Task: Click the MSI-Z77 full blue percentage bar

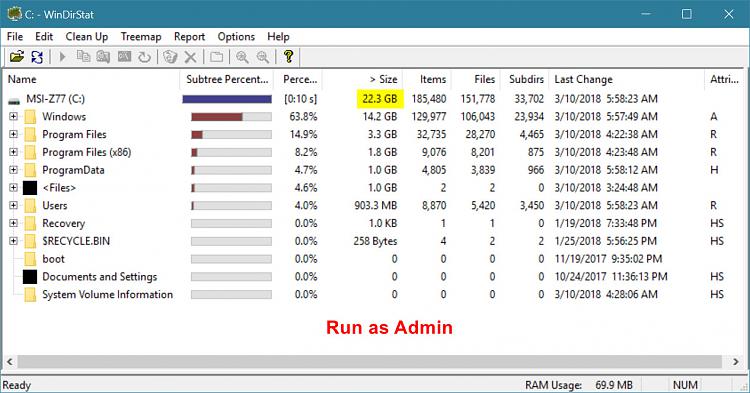Action: pyautogui.click(x=227, y=99)
